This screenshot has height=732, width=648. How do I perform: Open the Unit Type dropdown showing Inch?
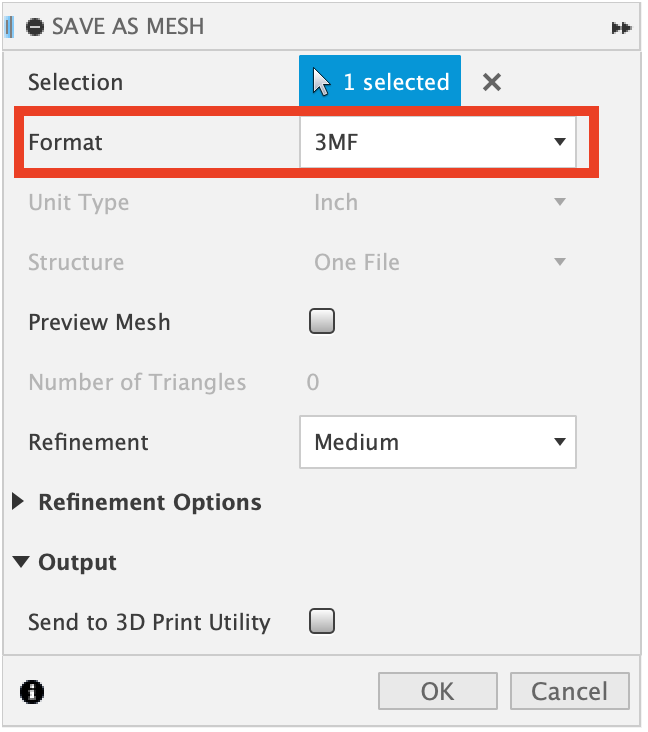click(x=437, y=202)
